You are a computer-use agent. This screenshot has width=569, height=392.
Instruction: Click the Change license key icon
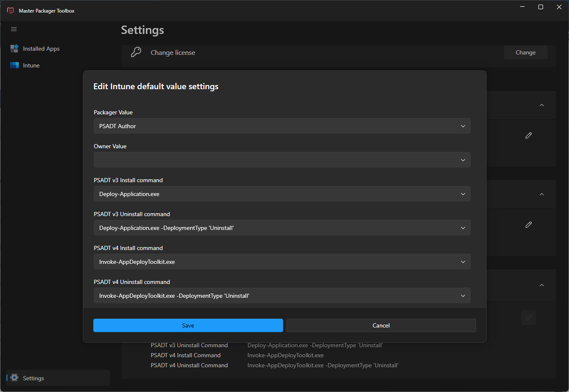coord(136,52)
